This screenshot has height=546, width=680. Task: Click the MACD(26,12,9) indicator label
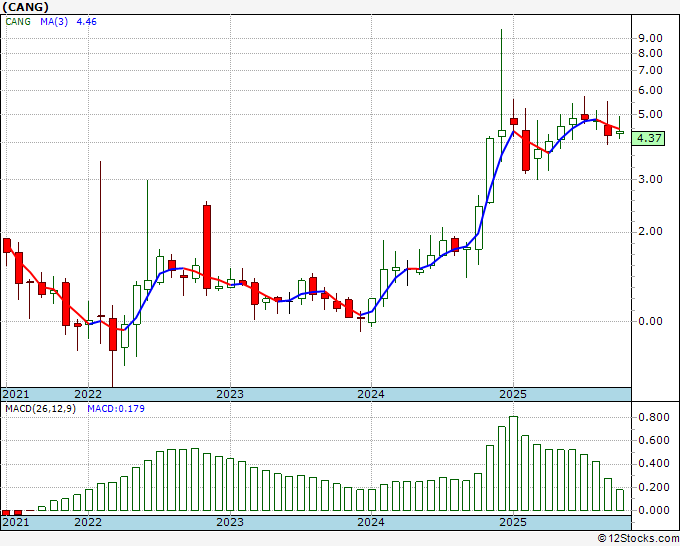(x=40, y=409)
